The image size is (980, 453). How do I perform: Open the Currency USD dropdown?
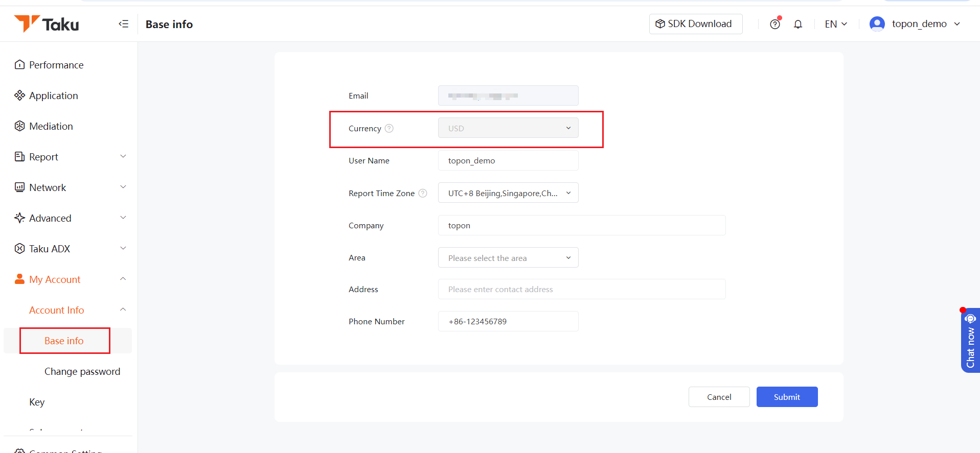pyautogui.click(x=508, y=128)
